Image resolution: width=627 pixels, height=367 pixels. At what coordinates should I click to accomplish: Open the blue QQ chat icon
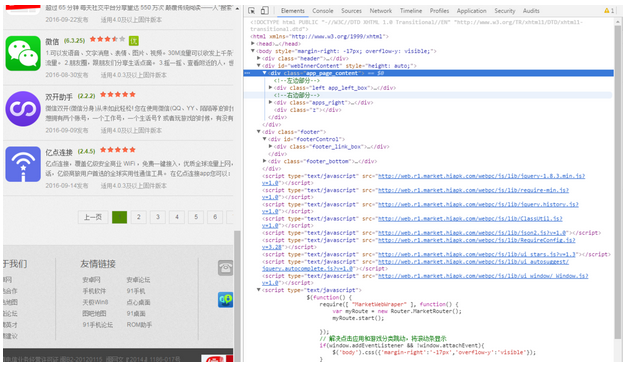click(x=226, y=300)
